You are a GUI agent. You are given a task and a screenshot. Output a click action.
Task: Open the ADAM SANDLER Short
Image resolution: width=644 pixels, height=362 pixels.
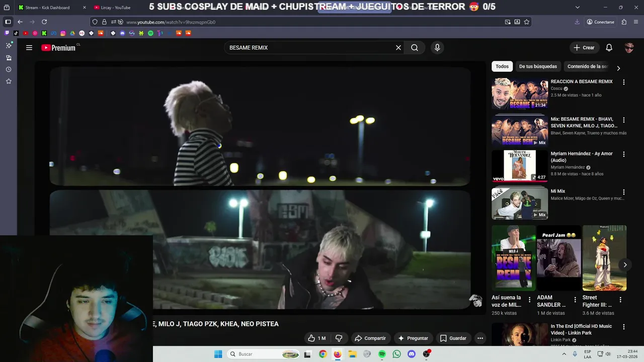click(x=558, y=258)
